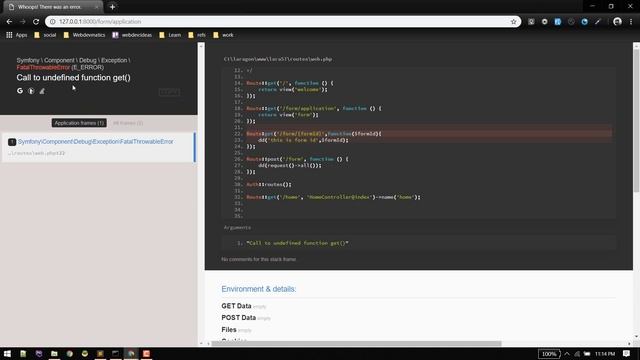The width and height of the screenshot is (640, 360).
Task: Close the 'Whoops! There was an error' tab
Action: [97, 7]
